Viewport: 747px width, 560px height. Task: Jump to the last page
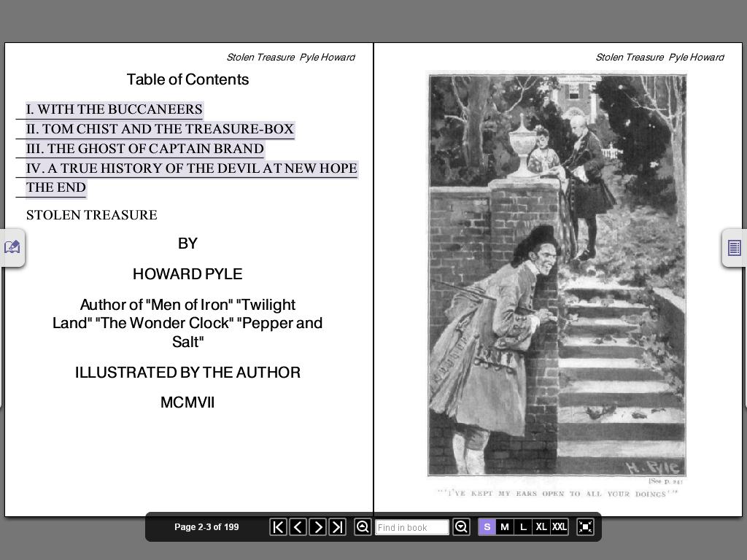[x=337, y=527]
